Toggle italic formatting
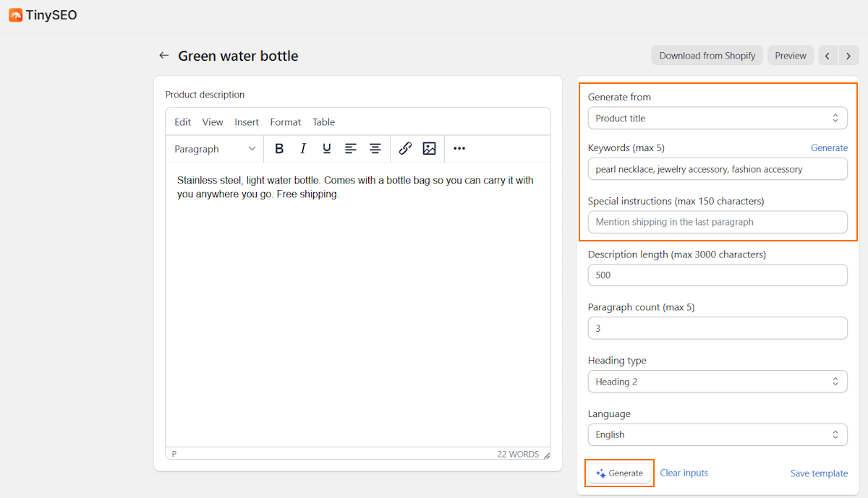The width and height of the screenshot is (868, 498). (x=303, y=148)
